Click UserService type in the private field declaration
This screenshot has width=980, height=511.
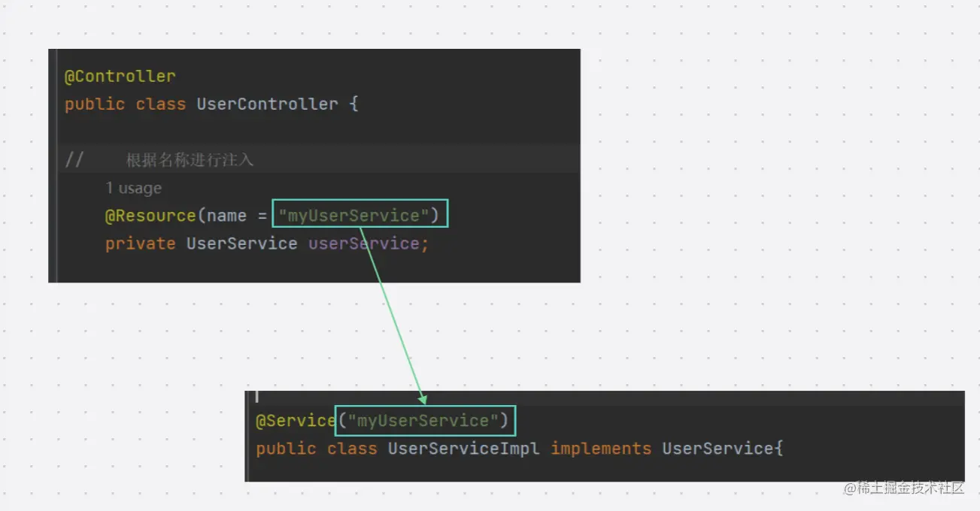(241, 243)
